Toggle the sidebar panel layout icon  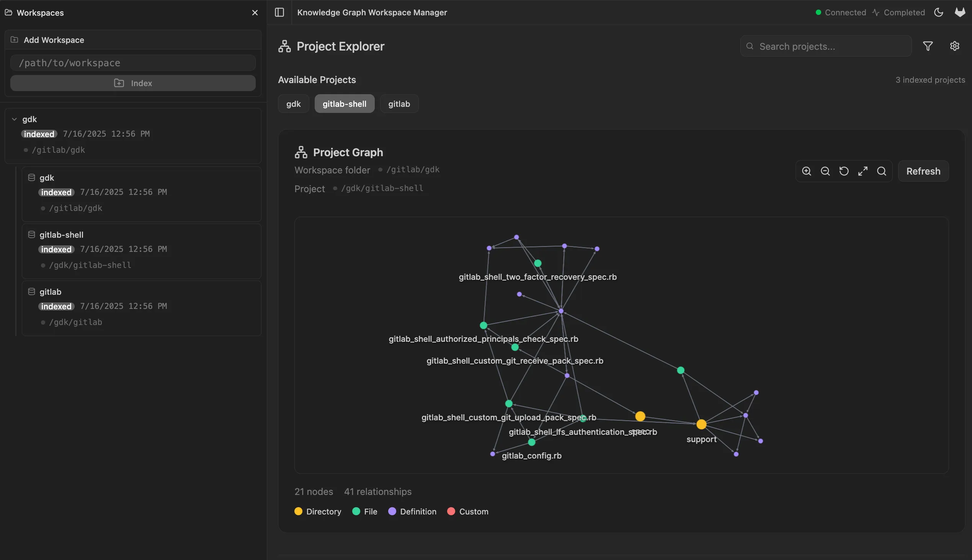279,12
